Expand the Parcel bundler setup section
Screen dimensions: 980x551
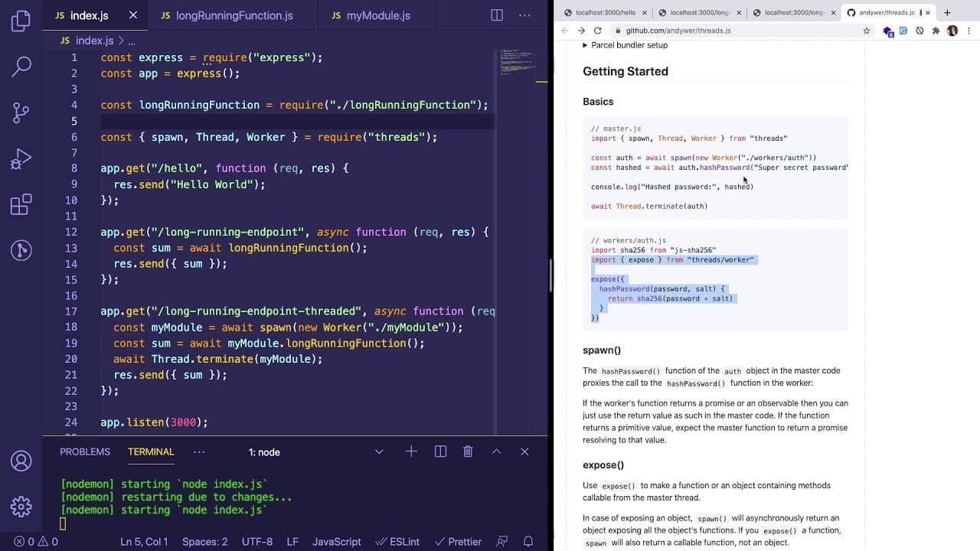pyautogui.click(x=626, y=45)
